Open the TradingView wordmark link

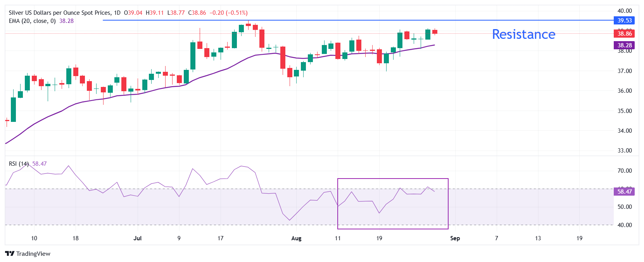(33, 253)
